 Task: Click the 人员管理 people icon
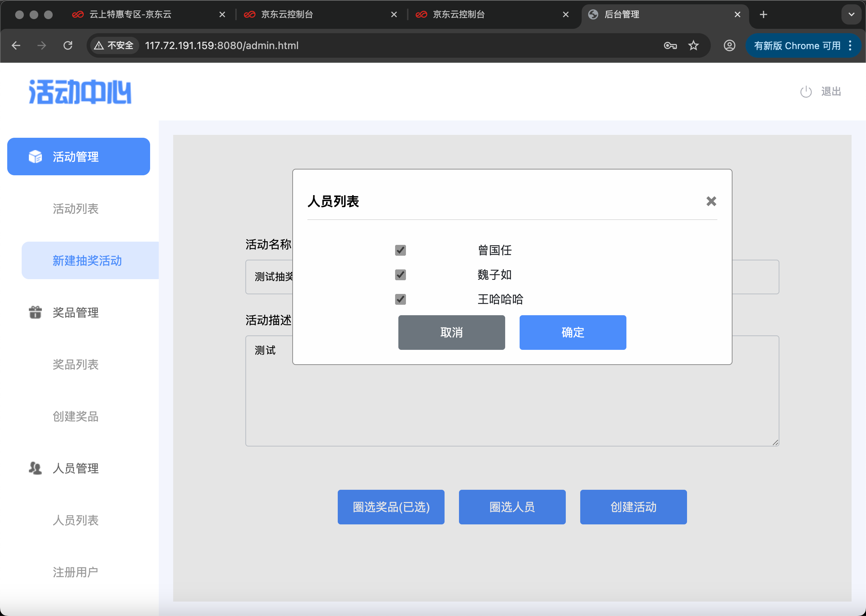tap(35, 468)
